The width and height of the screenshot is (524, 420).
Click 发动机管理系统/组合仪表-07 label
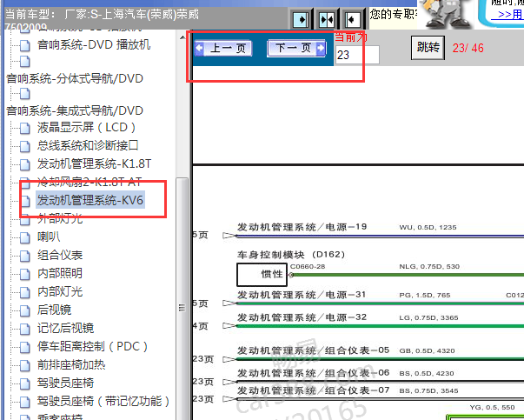tap(313, 390)
